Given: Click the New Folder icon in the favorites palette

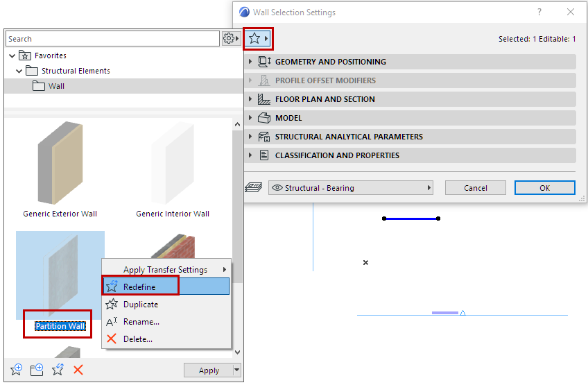Looking at the screenshot, I should [37, 370].
